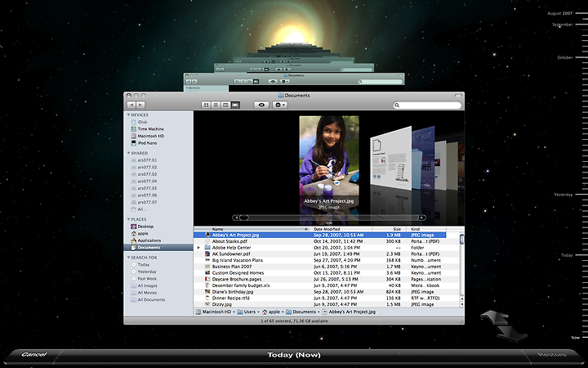Click the Finder forward arrow button

point(140,105)
